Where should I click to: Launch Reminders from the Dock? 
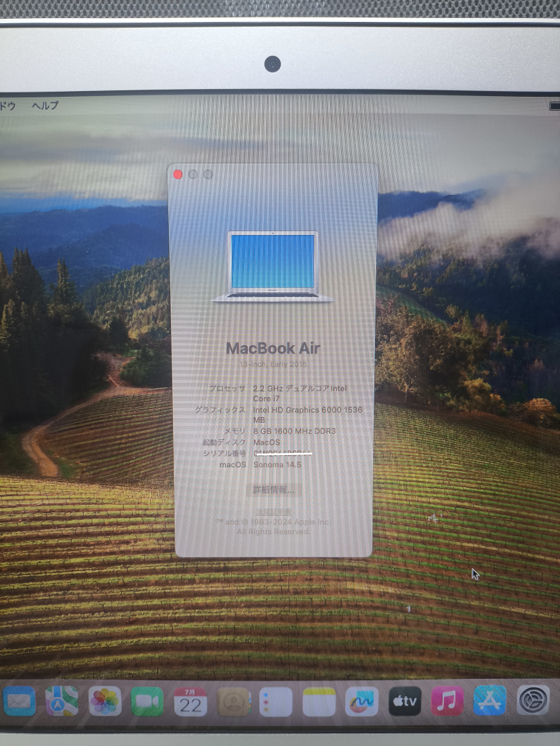click(x=276, y=701)
